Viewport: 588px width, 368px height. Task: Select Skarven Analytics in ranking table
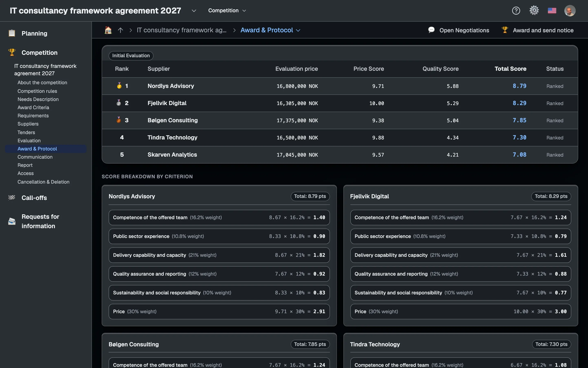point(172,155)
